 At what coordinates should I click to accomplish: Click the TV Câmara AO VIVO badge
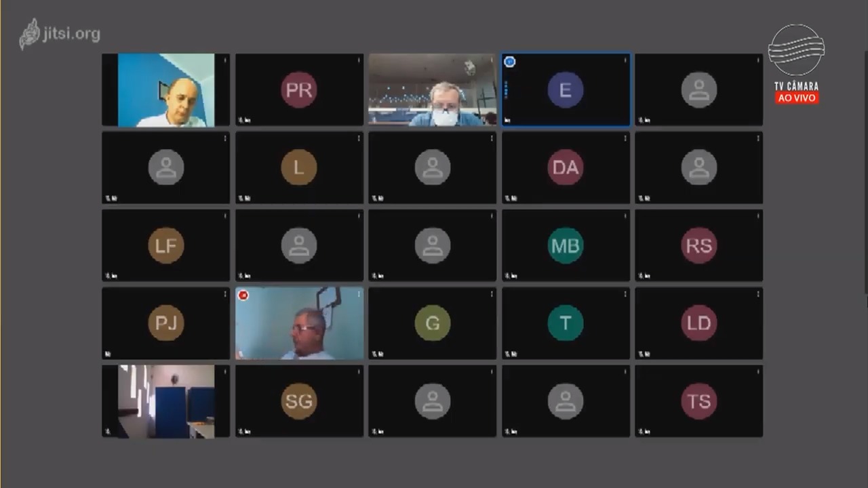(797, 64)
